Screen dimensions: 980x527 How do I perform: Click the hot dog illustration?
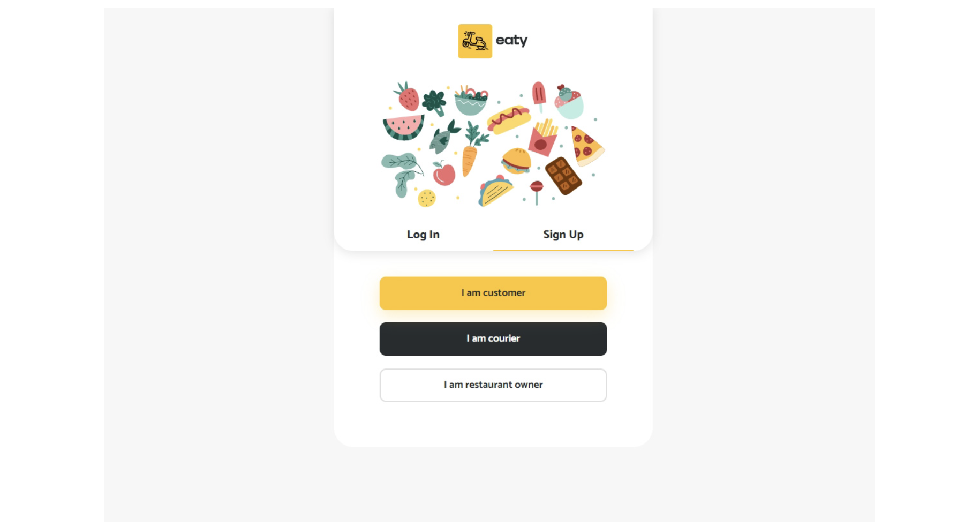pos(508,119)
